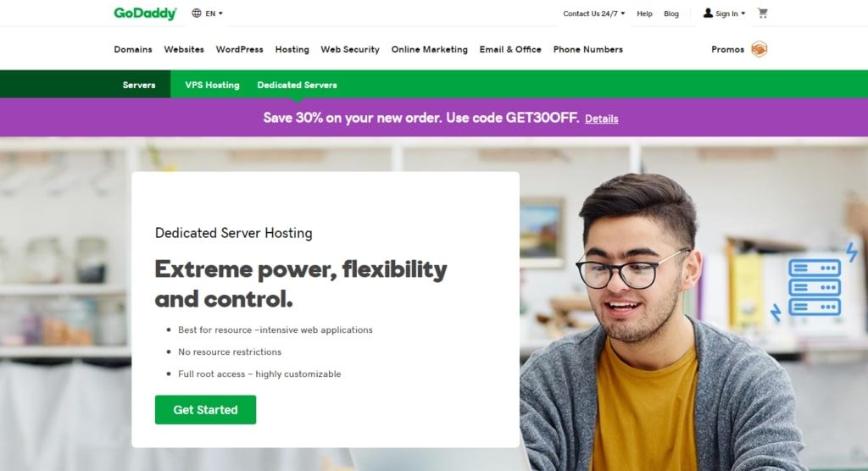Image resolution: width=868 pixels, height=471 pixels.
Task: Open the Details link in promo banner
Action: click(602, 119)
